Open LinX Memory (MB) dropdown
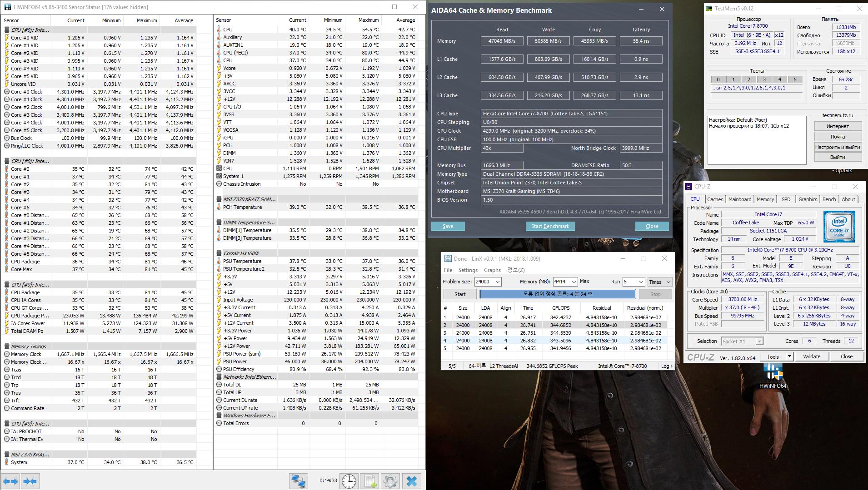 [x=574, y=282]
